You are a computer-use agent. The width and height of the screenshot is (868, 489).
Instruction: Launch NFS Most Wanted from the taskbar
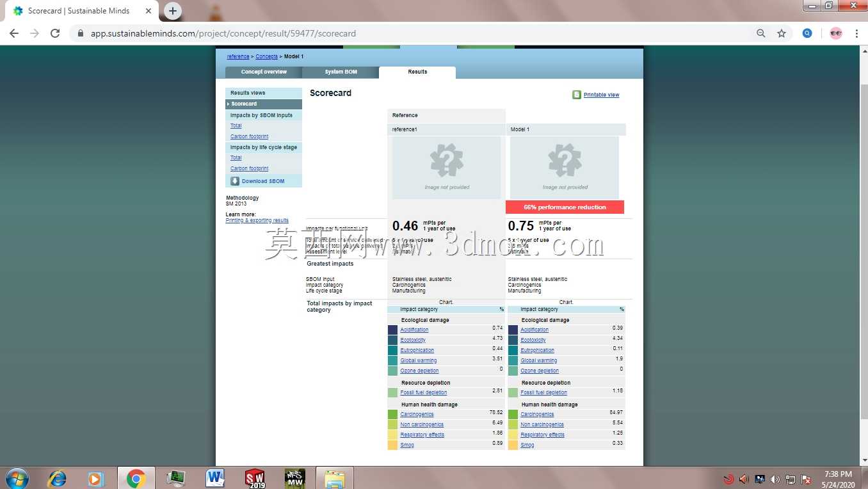tap(294, 478)
